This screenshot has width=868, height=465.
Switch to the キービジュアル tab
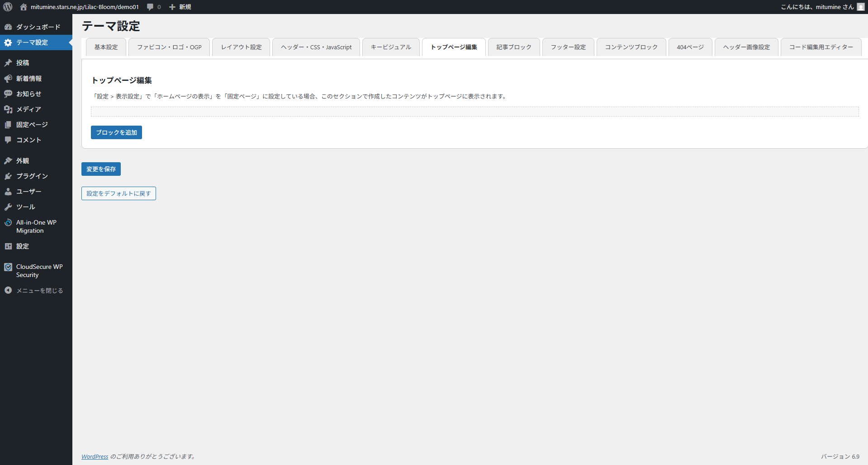(x=391, y=47)
